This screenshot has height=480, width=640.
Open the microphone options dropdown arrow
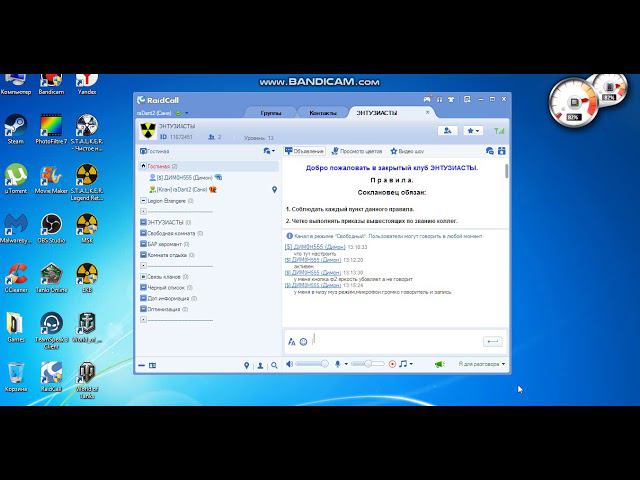pyautogui.click(x=346, y=364)
